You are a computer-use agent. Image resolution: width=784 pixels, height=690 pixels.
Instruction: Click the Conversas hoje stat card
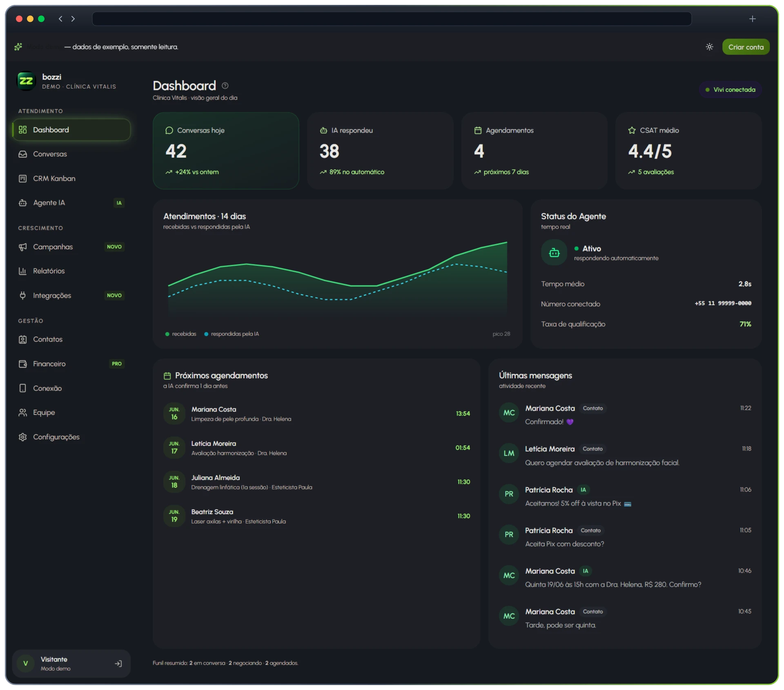point(226,151)
